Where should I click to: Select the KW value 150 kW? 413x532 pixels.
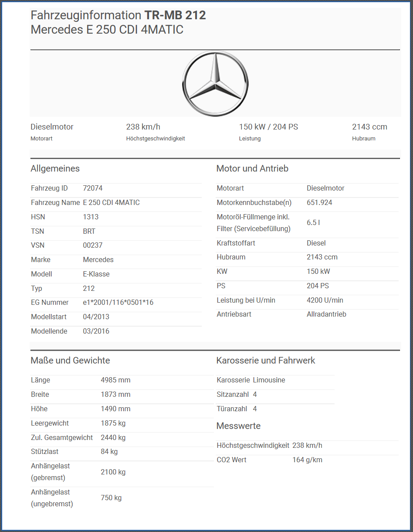[318, 272]
